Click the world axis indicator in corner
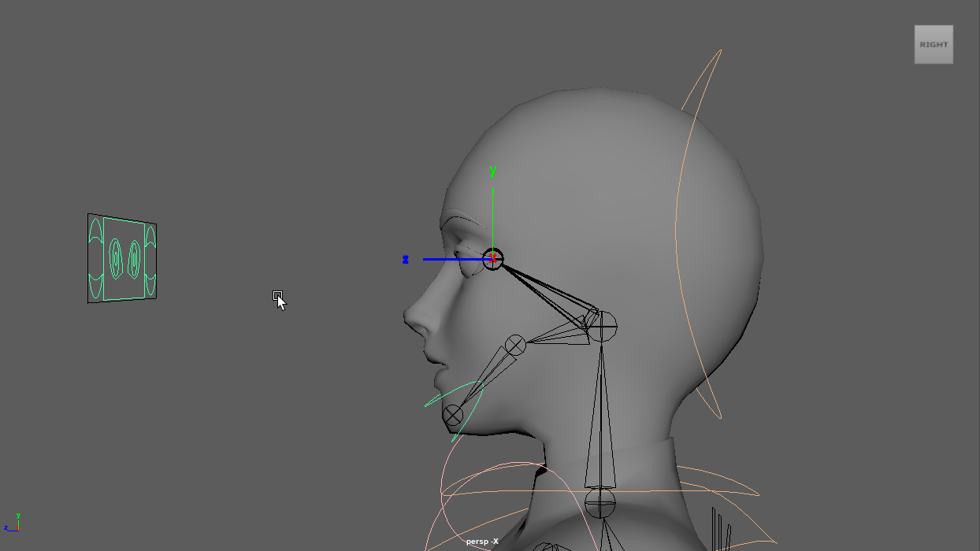The width and height of the screenshot is (980, 551). tap(12, 523)
